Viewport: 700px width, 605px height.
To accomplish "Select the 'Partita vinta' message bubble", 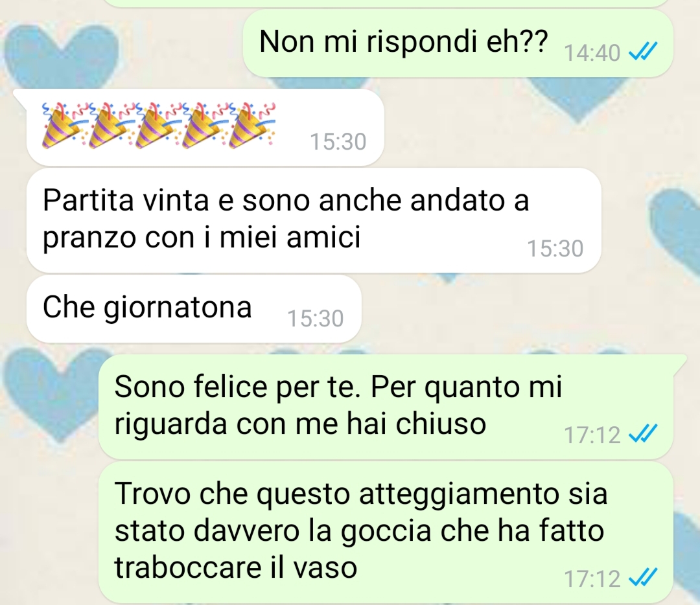I will tap(314, 220).
